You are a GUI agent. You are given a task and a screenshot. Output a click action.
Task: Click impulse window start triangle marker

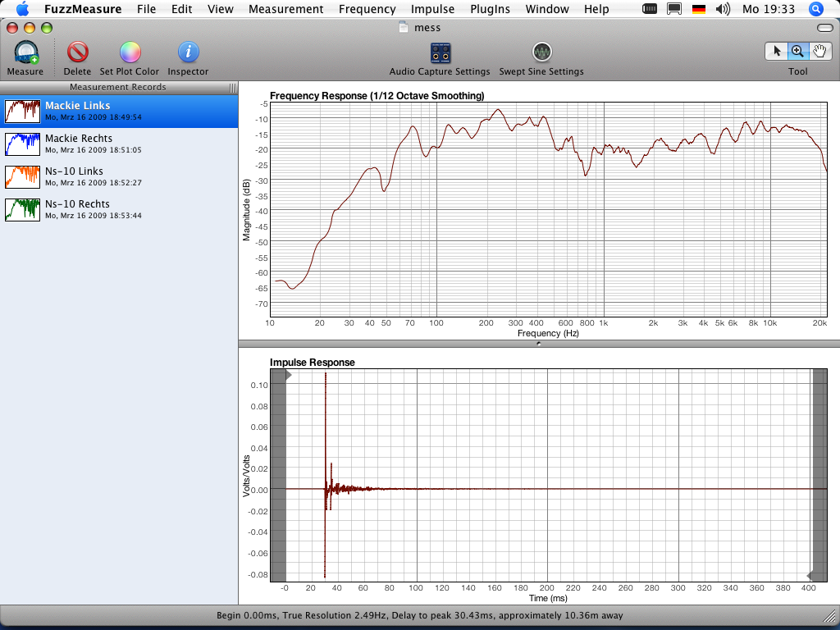(x=288, y=375)
